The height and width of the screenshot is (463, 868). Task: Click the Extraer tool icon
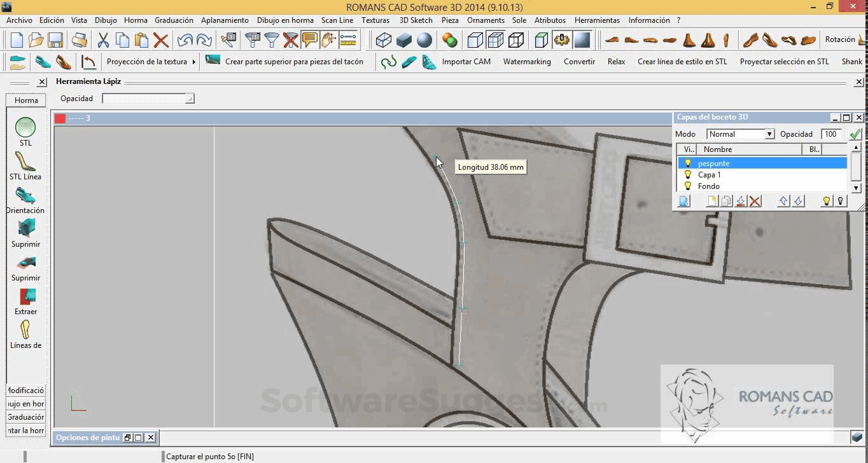coord(25,296)
